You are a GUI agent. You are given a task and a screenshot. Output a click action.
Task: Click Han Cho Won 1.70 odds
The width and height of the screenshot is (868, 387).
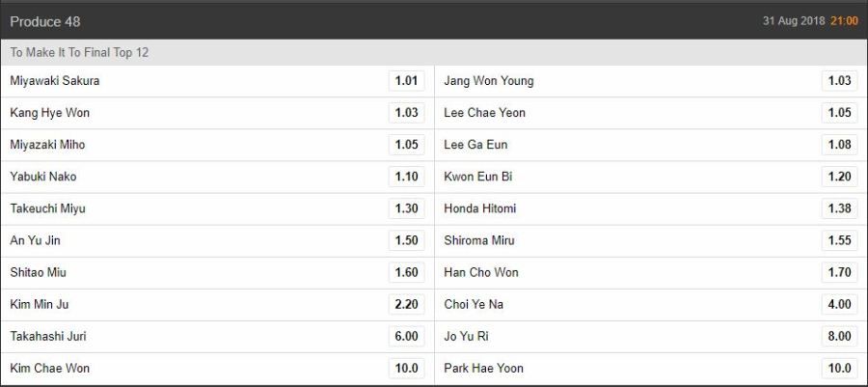(840, 272)
